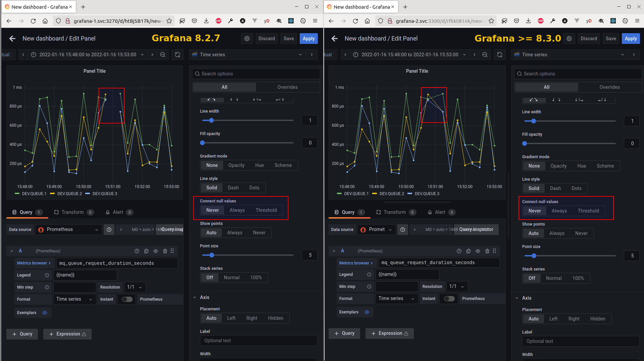
Task: Toggle Exemplars visibility eye icon
Action: (x=45, y=312)
